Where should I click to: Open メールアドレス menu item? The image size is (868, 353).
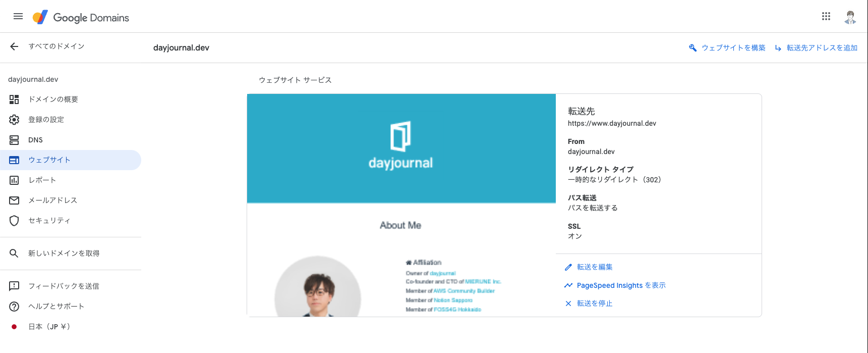click(71, 200)
